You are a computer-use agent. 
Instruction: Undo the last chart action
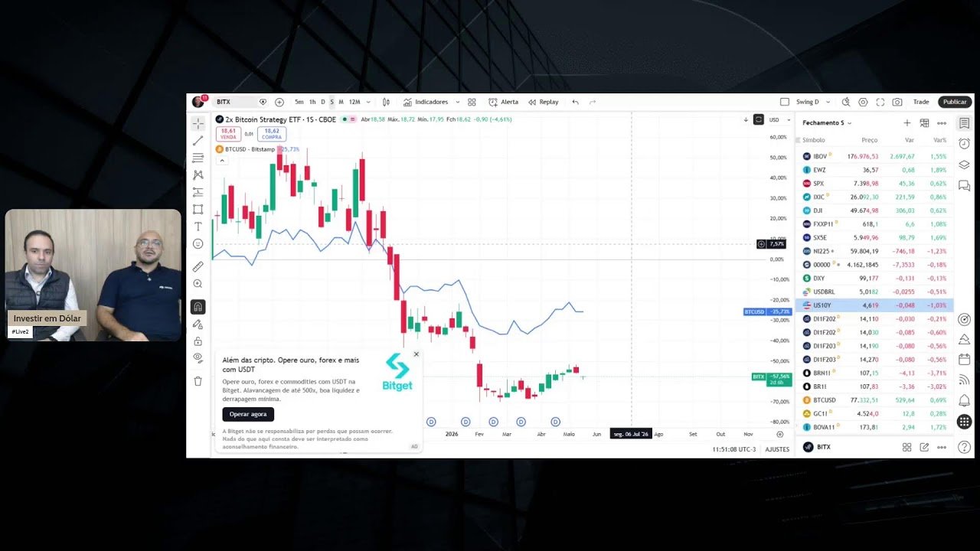point(575,102)
